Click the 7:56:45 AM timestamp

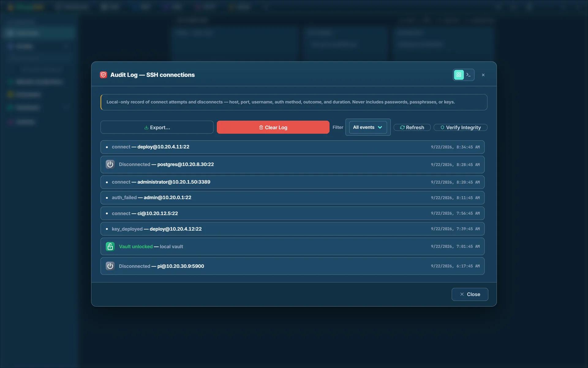455,213
